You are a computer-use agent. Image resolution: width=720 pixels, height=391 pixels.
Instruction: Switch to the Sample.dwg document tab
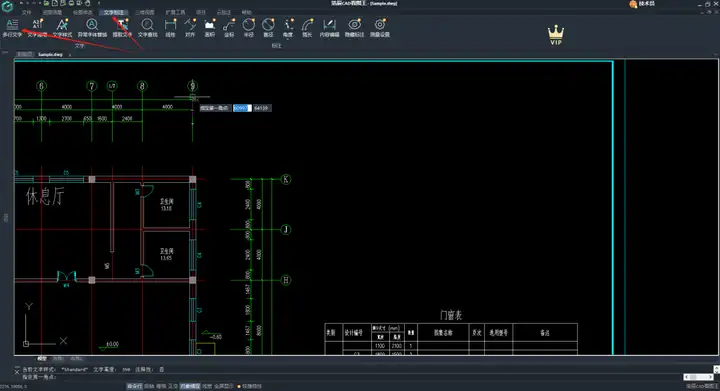point(50,55)
